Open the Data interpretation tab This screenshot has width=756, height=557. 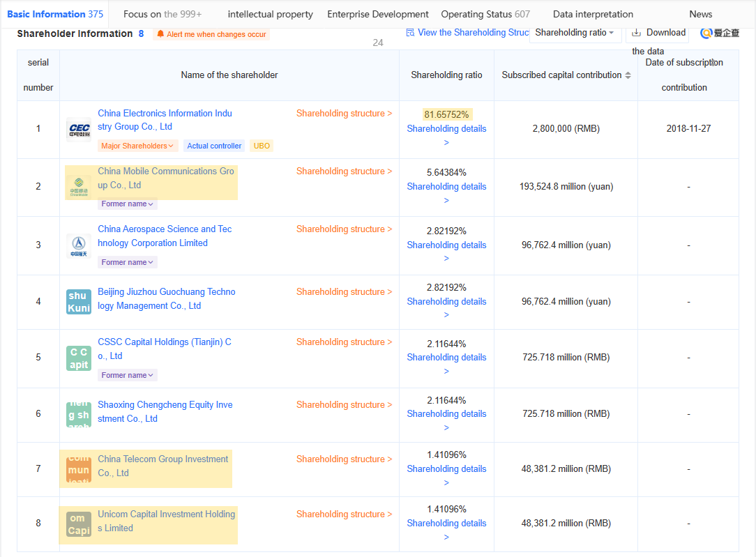coord(593,14)
